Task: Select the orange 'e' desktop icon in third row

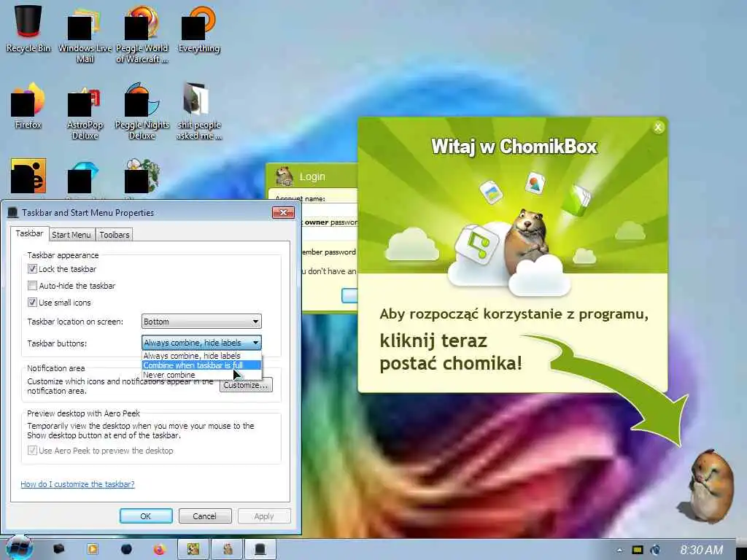Action: [x=28, y=176]
